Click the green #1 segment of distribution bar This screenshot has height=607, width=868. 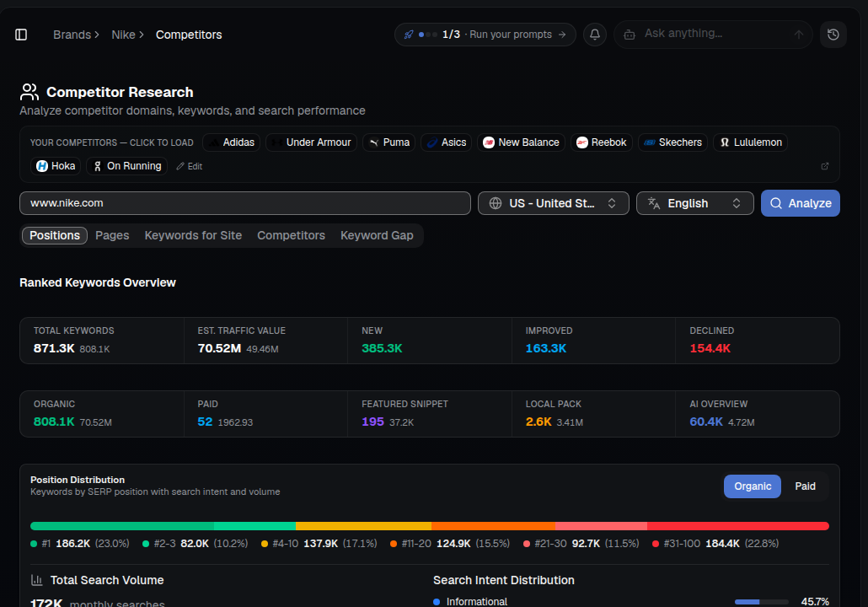(122, 526)
